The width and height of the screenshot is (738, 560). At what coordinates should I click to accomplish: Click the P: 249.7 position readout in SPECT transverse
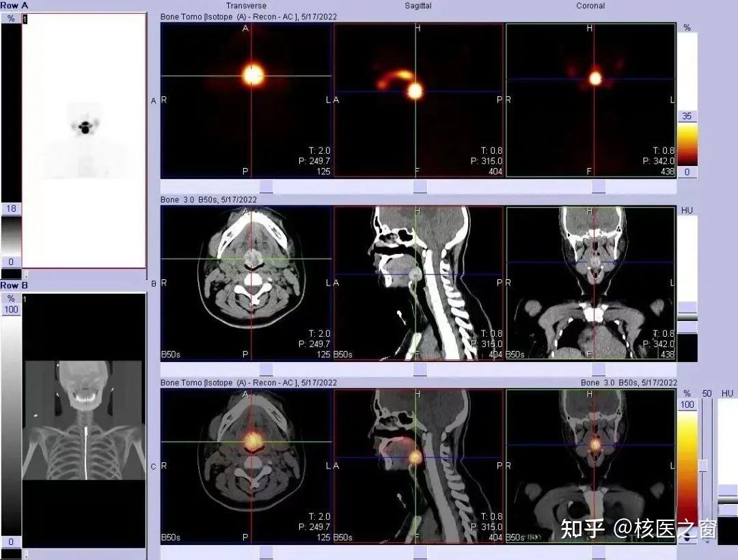(314, 161)
